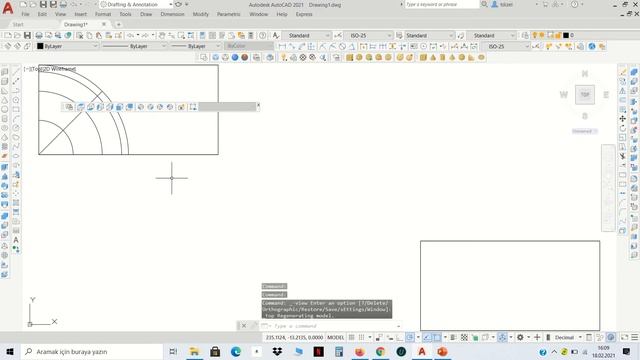Click the signed-in user account icon
The height and width of the screenshot is (360, 640).
click(x=495, y=4)
